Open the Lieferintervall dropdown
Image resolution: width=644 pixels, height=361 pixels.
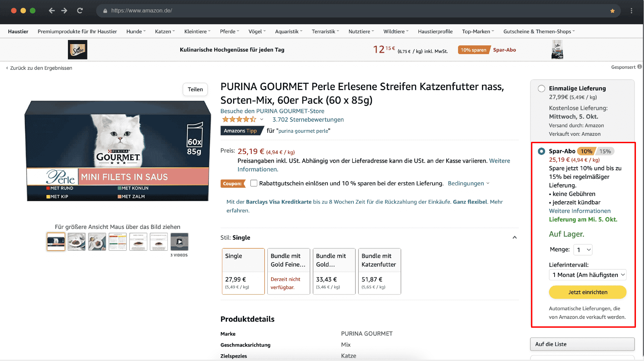(588, 275)
